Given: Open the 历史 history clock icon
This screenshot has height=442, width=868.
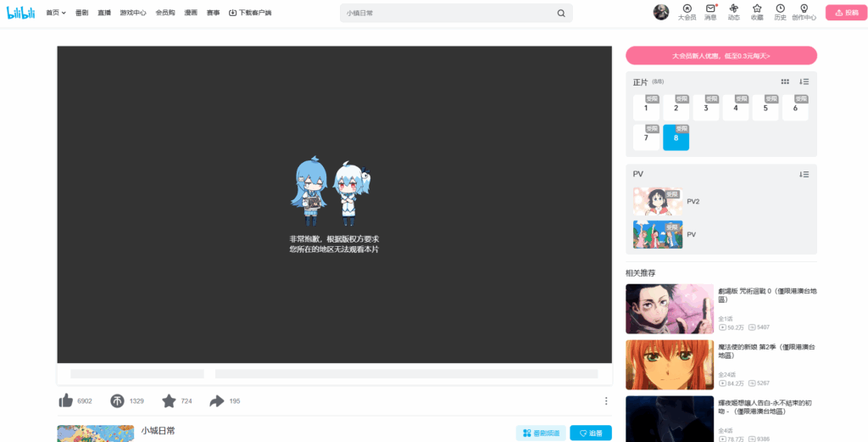Looking at the screenshot, I should pos(780,9).
